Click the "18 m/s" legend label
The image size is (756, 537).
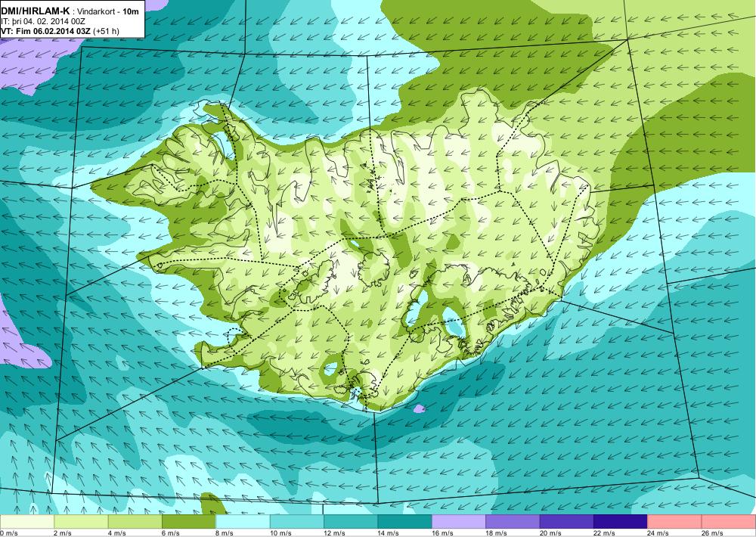tap(497, 533)
